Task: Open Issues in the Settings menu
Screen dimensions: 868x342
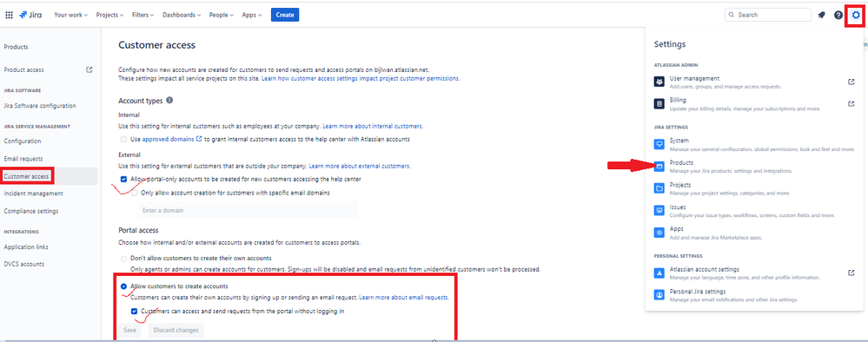Action: click(754, 211)
